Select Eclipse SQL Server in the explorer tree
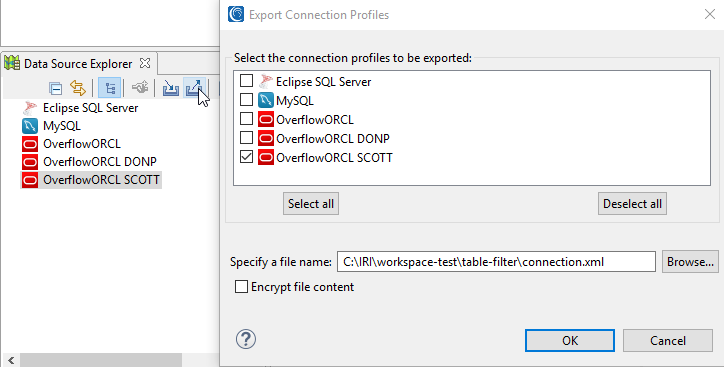This screenshot has height=367, width=724. (x=90, y=108)
